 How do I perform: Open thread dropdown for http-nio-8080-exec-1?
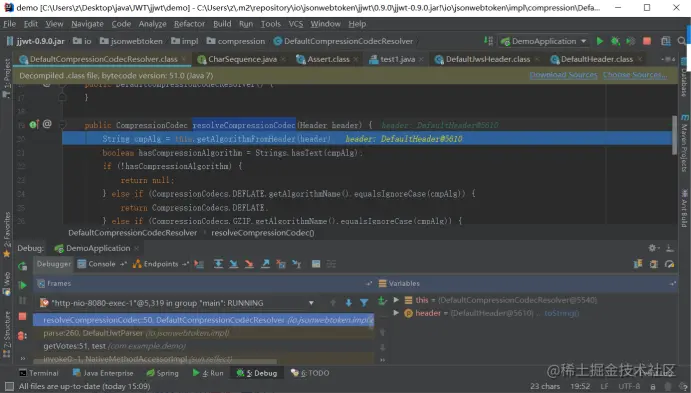pyautogui.click(x=311, y=303)
